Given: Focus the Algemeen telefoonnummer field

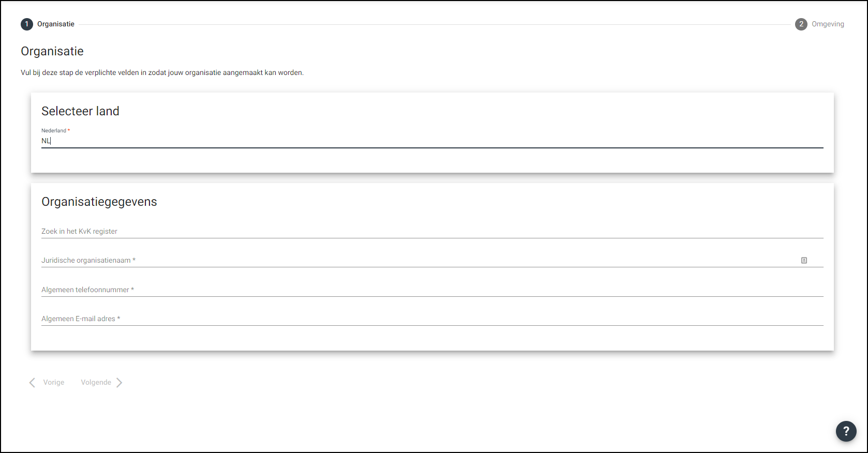Looking at the screenshot, I should [431, 290].
